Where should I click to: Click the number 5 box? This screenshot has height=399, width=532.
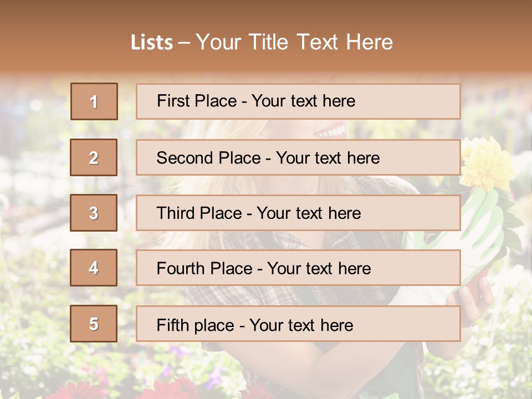(94, 324)
